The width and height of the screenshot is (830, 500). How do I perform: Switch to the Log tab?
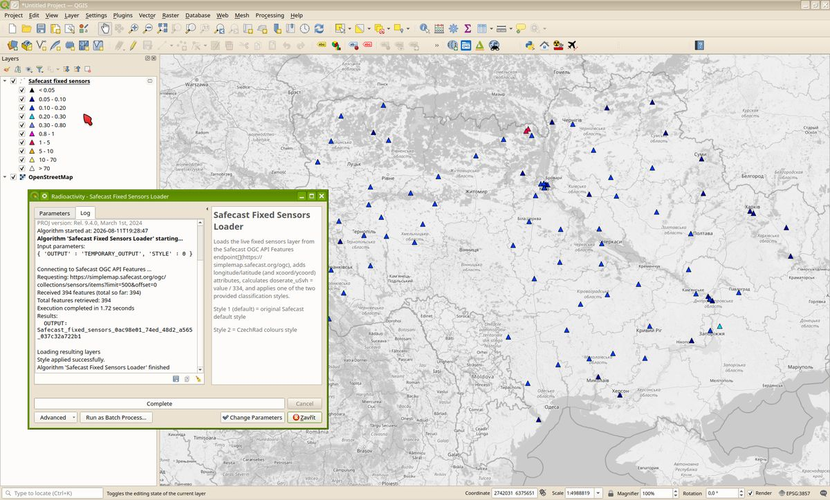85,213
